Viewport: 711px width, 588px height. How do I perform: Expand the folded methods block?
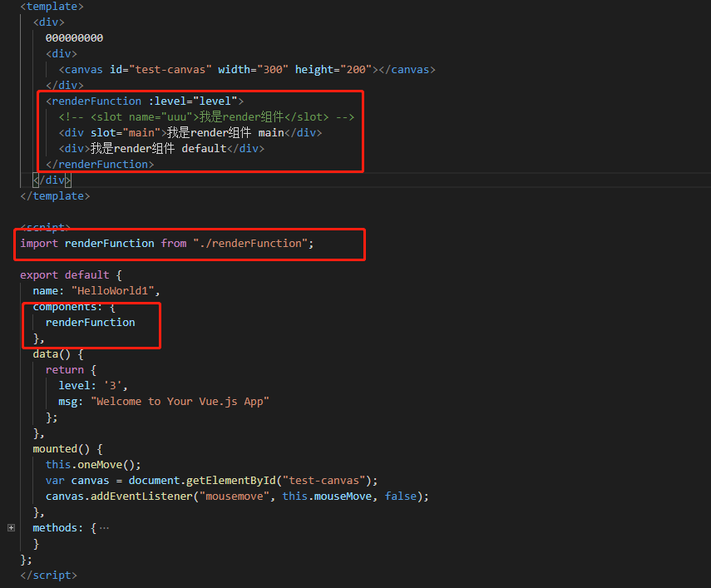pos(12,528)
